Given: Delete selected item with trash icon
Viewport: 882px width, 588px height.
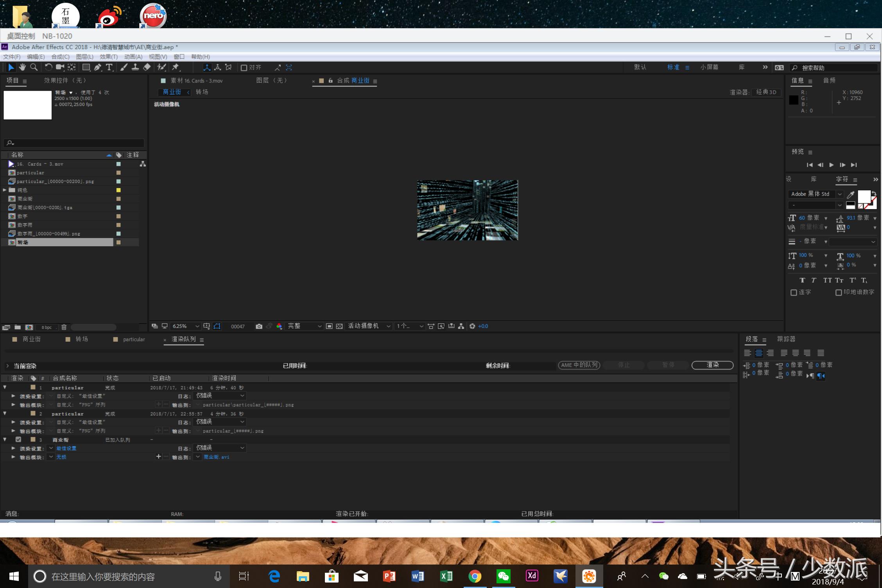Looking at the screenshot, I should pos(64,327).
